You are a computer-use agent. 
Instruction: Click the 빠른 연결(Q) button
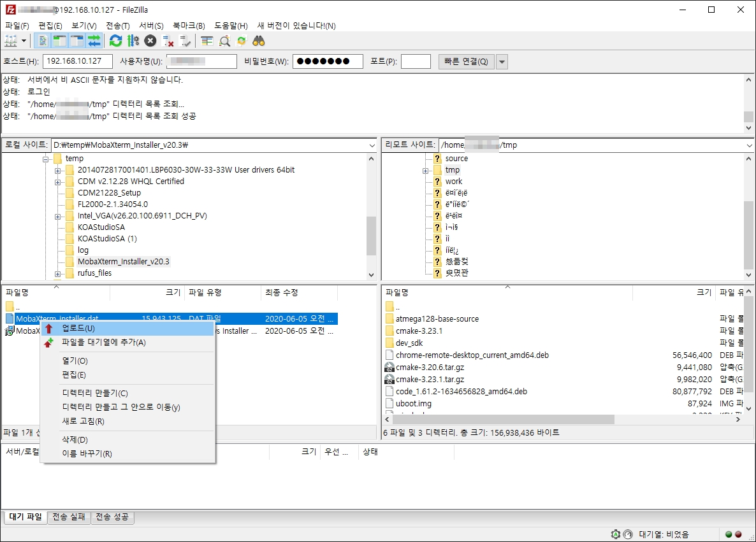pos(466,62)
